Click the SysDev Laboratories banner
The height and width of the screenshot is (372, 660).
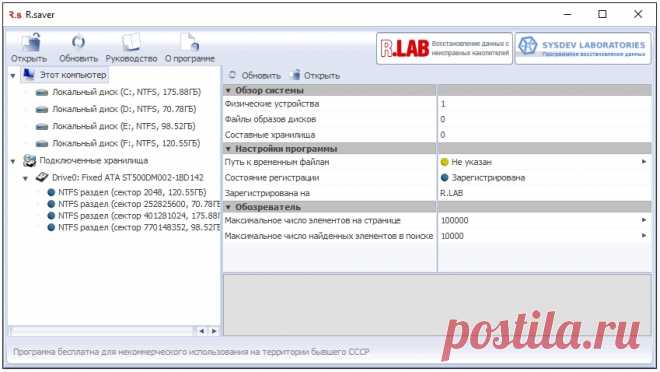coord(583,48)
